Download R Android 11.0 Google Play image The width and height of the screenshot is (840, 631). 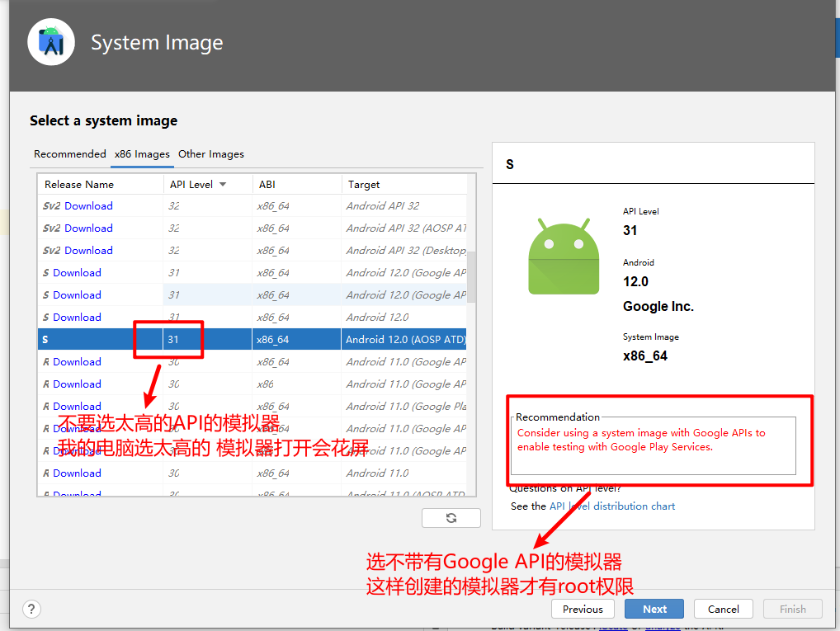click(77, 407)
